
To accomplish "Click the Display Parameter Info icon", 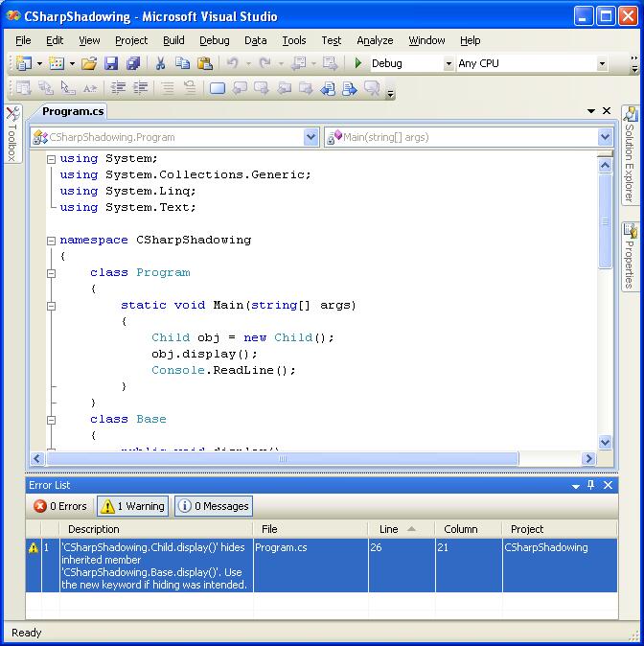I will (46, 88).
